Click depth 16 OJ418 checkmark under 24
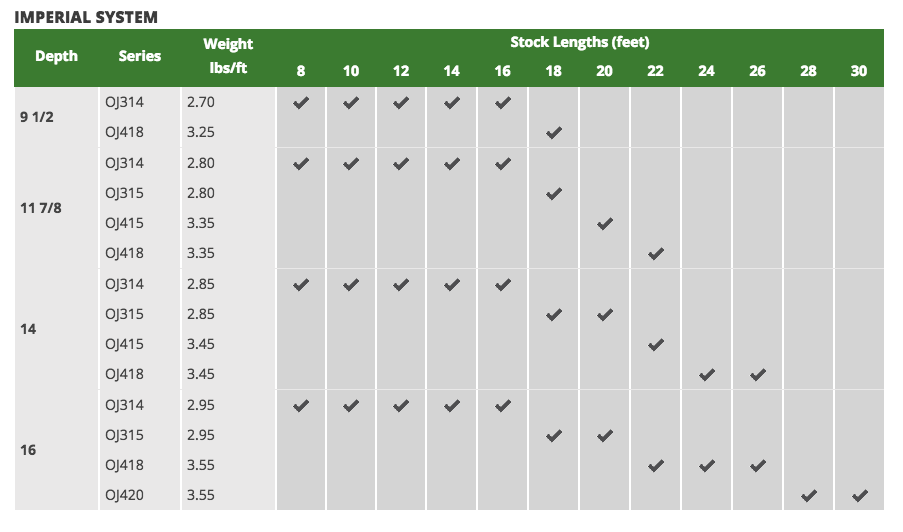903x532 pixels. 707,465
